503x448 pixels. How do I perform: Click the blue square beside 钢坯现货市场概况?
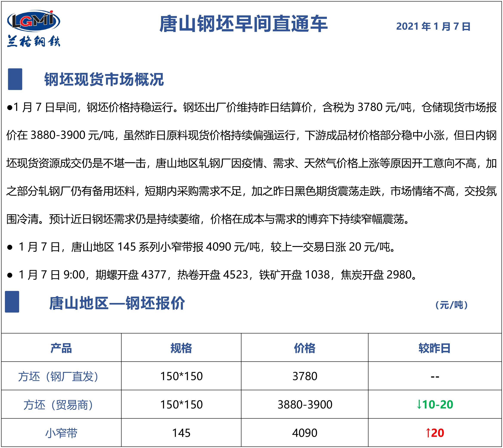pyautogui.click(x=15, y=79)
